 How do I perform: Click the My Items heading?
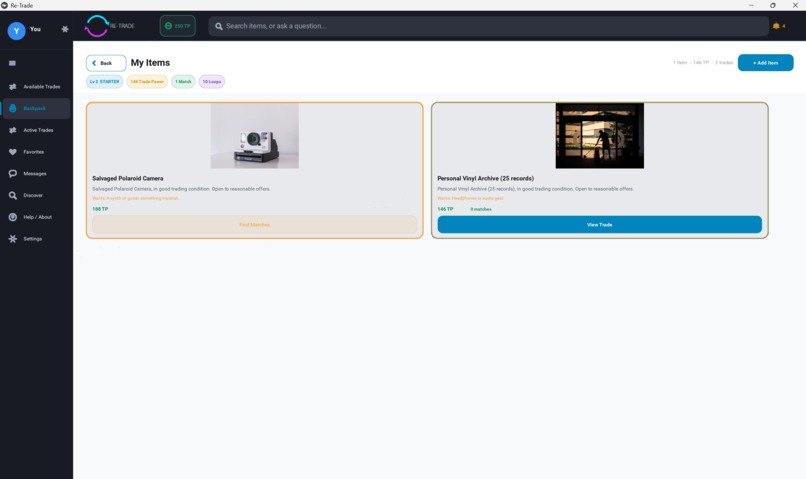point(150,63)
